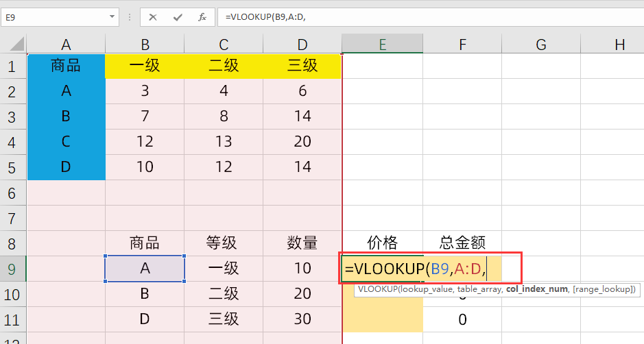
Task: Click inside the formula bar text
Action: click(x=265, y=17)
